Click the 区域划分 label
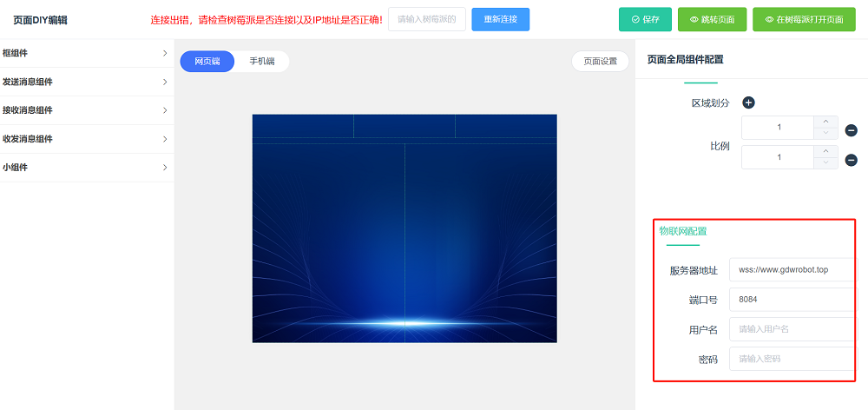This screenshot has width=868, height=410. [x=711, y=103]
